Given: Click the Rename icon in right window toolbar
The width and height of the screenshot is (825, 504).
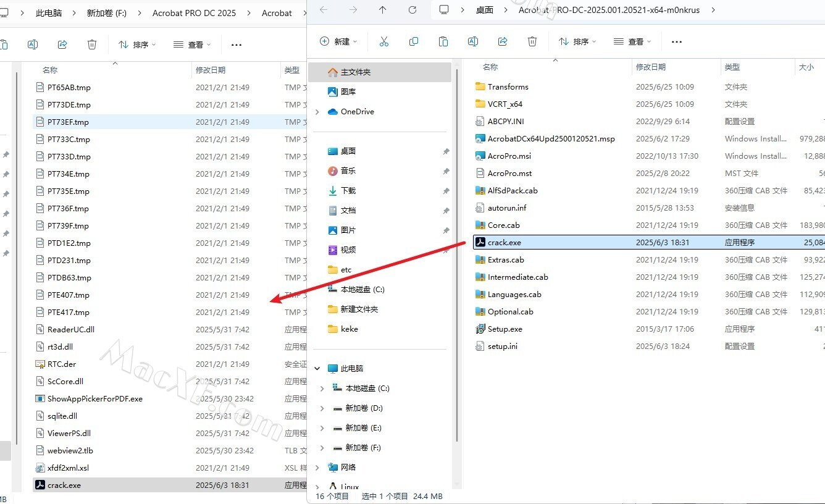Looking at the screenshot, I should point(473,41).
